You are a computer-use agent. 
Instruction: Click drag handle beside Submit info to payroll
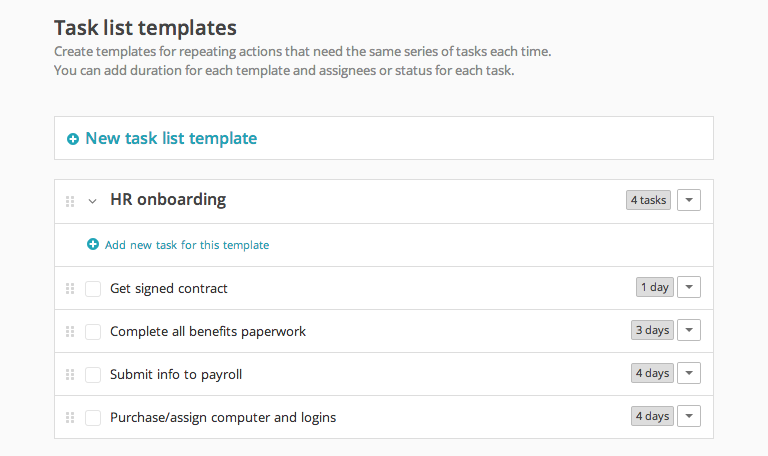click(70, 374)
